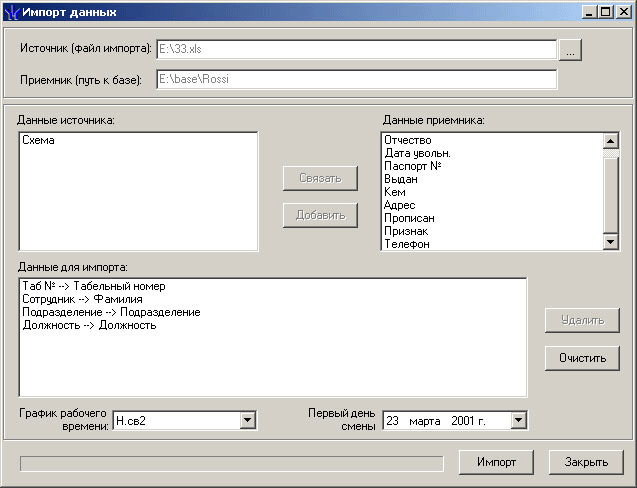Image resolution: width=637 pixels, height=488 pixels.
Task: Click 'Закрыть' to close the dialog
Action: pyautogui.click(x=586, y=462)
